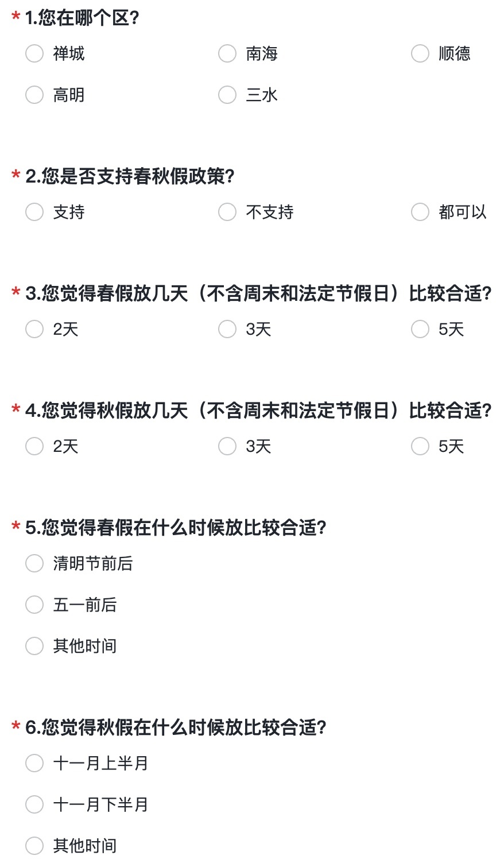504x867 pixels.
Task: Select the 顺德 district option
Action: tap(420, 54)
